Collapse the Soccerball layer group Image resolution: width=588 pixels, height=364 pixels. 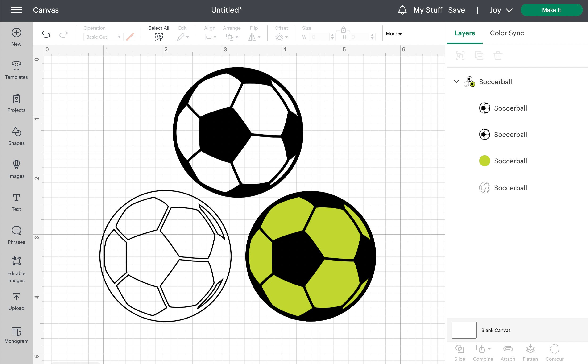click(456, 82)
